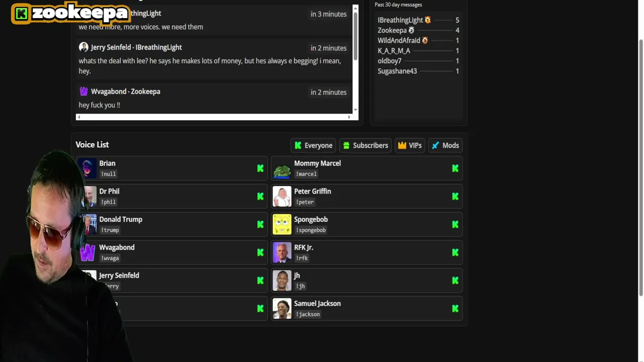
Task: Click Peter Griffin's avatar
Action: [282, 197]
